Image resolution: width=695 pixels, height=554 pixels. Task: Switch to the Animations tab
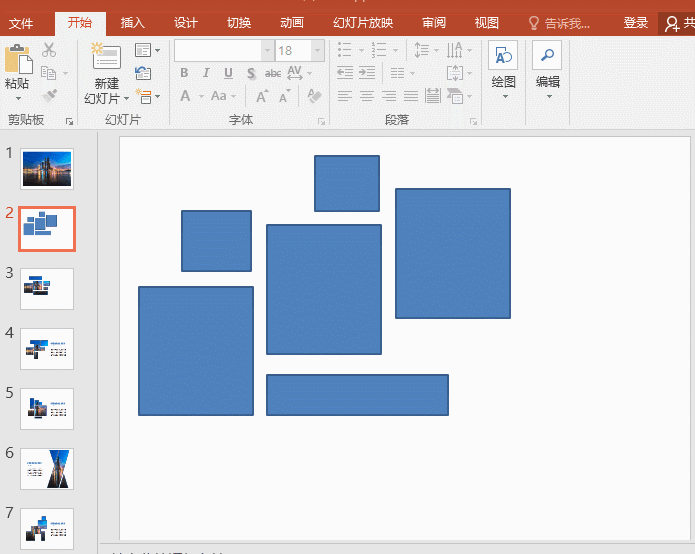click(292, 23)
